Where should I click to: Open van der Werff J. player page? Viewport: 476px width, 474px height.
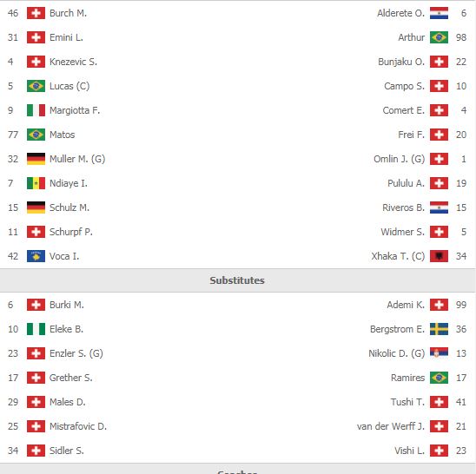[391, 426]
